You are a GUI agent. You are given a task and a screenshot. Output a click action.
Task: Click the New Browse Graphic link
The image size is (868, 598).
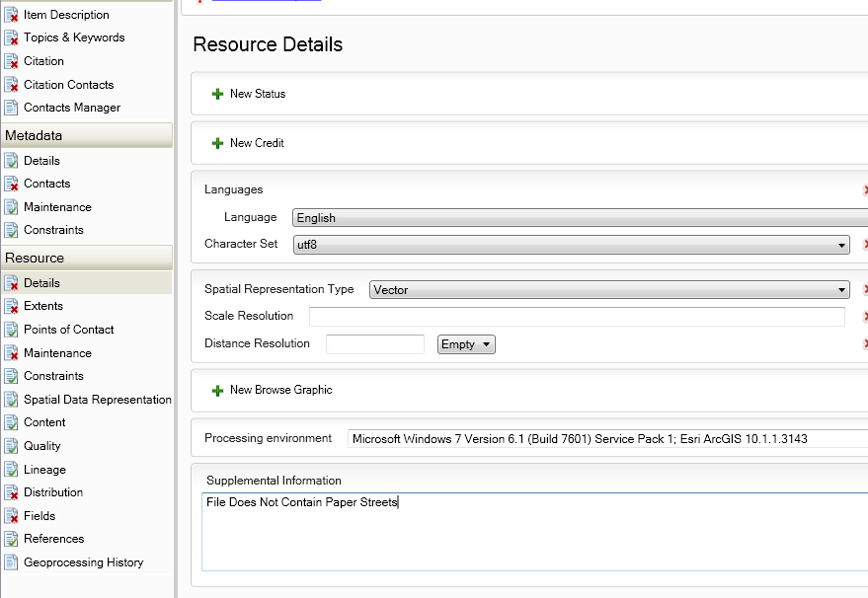tap(280, 390)
